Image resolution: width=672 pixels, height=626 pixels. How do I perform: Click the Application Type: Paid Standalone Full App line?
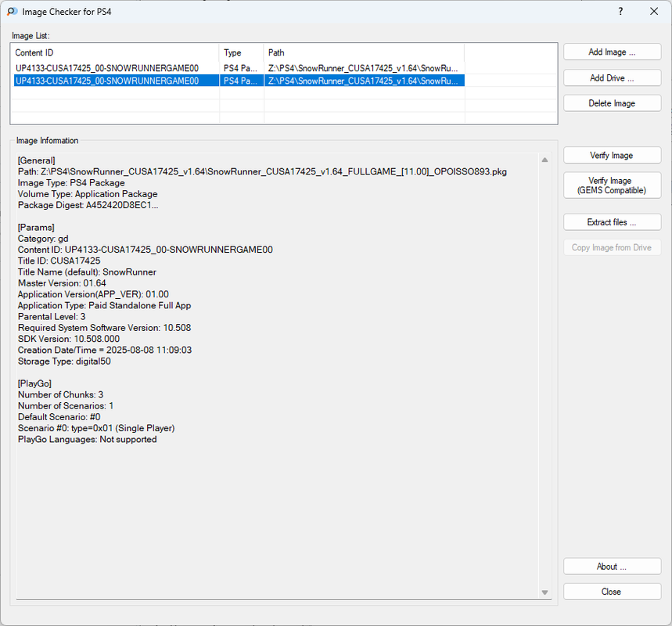pyautogui.click(x=104, y=305)
